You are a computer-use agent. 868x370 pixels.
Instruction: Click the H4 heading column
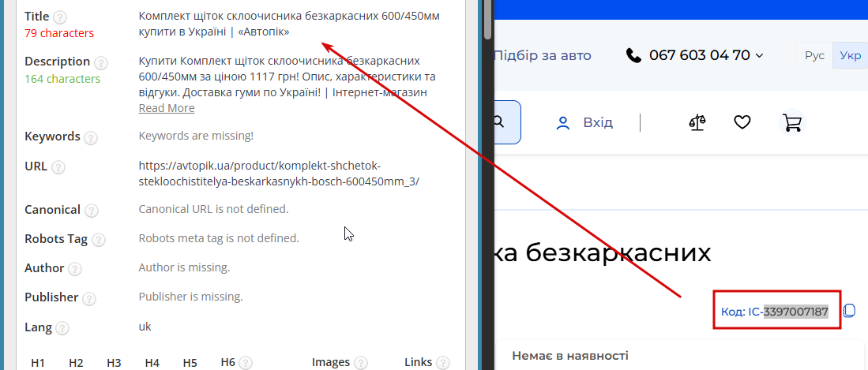[x=152, y=364]
